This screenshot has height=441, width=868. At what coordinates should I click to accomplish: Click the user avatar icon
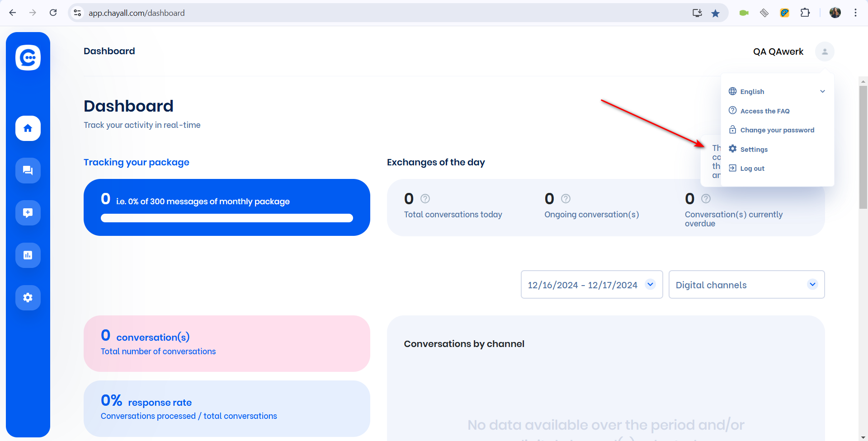pyautogui.click(x=825, y=52)
